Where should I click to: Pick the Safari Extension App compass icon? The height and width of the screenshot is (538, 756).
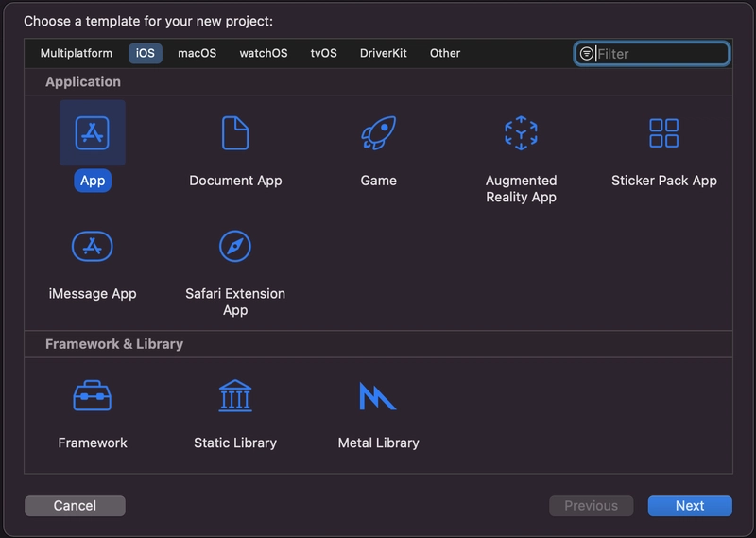(235, 247)
